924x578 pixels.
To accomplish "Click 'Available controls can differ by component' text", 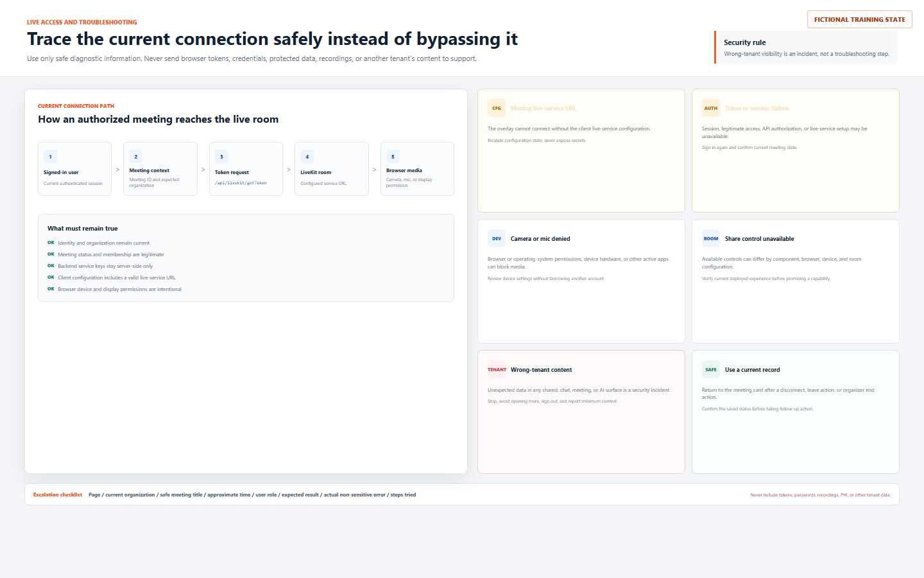I will point(782,263).
